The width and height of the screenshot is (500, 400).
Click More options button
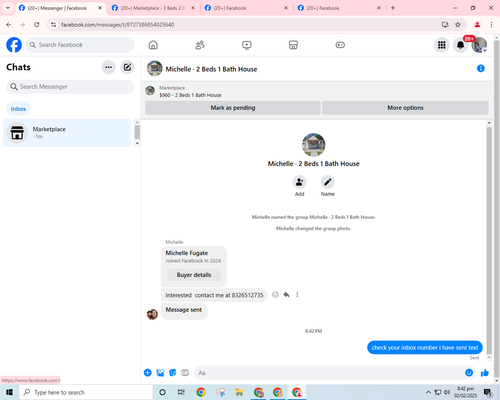click(405, 108)
